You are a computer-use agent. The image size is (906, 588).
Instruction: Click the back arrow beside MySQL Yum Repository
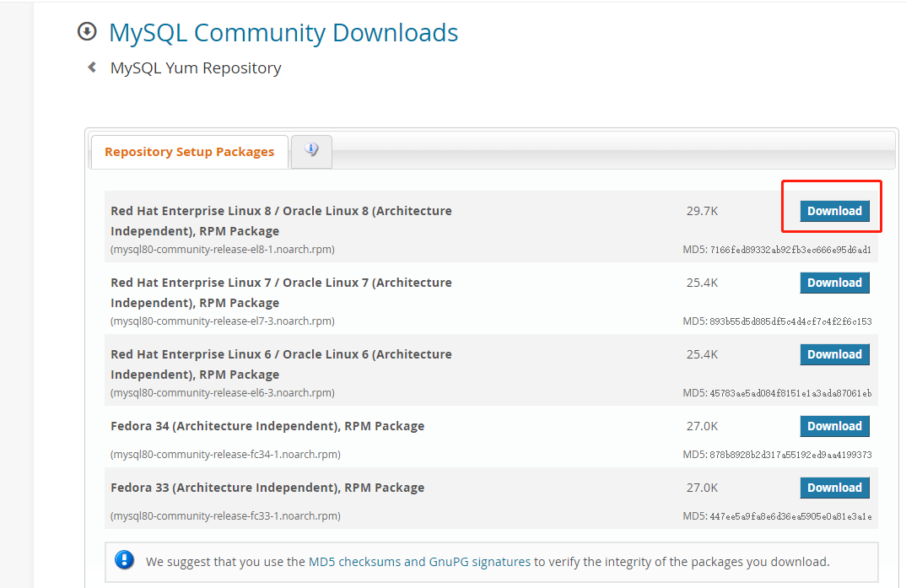92,67
